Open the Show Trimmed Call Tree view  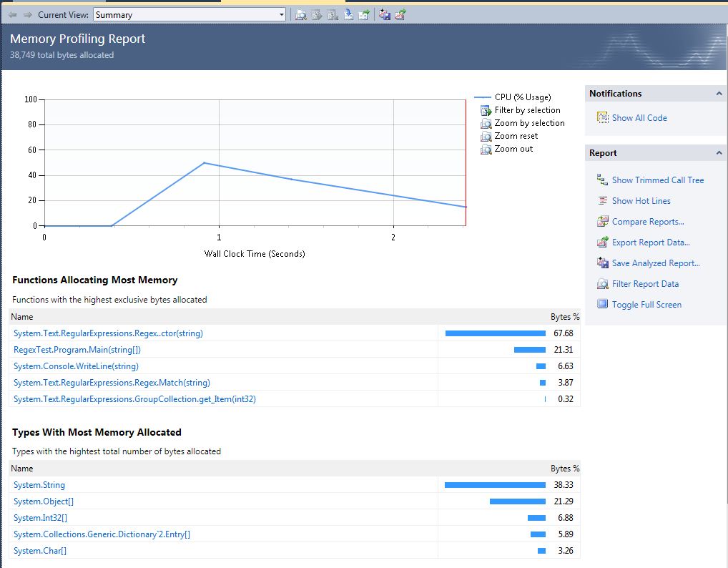[x=657, y=180]
